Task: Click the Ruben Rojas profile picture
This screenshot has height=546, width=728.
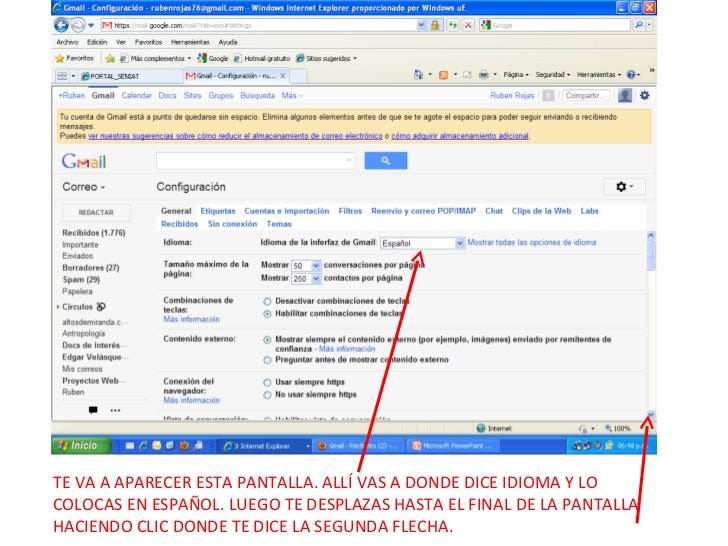Action: click(x=625, y=95)
